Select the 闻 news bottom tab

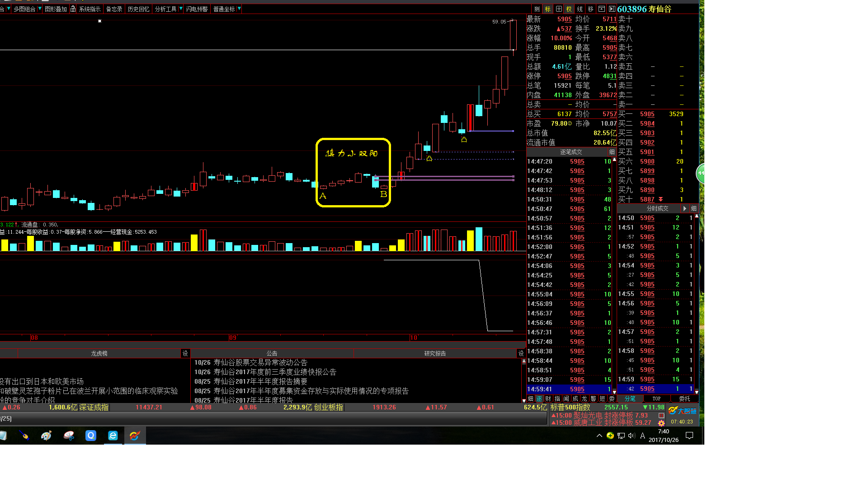(566, 399)
